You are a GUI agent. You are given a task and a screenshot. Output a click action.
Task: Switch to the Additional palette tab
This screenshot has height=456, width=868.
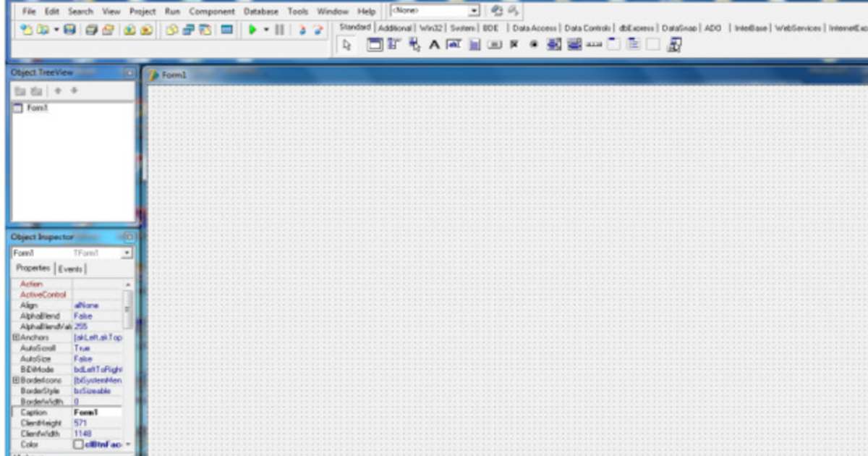[x=395, y=28]
